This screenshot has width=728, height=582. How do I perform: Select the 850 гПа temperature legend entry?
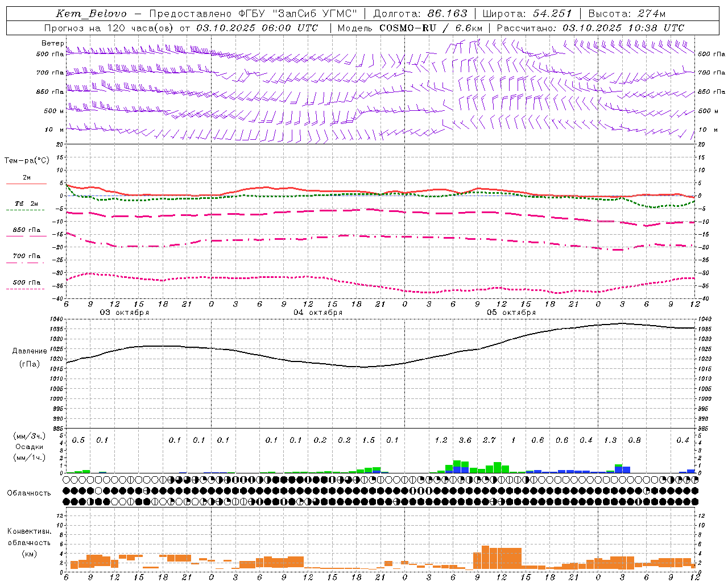(27, 230)
